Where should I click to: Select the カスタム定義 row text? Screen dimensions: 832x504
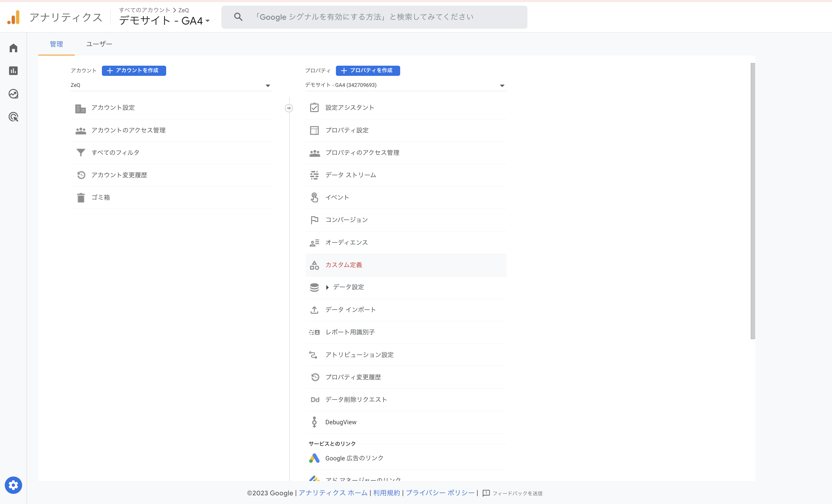click(x=343, y=265)
